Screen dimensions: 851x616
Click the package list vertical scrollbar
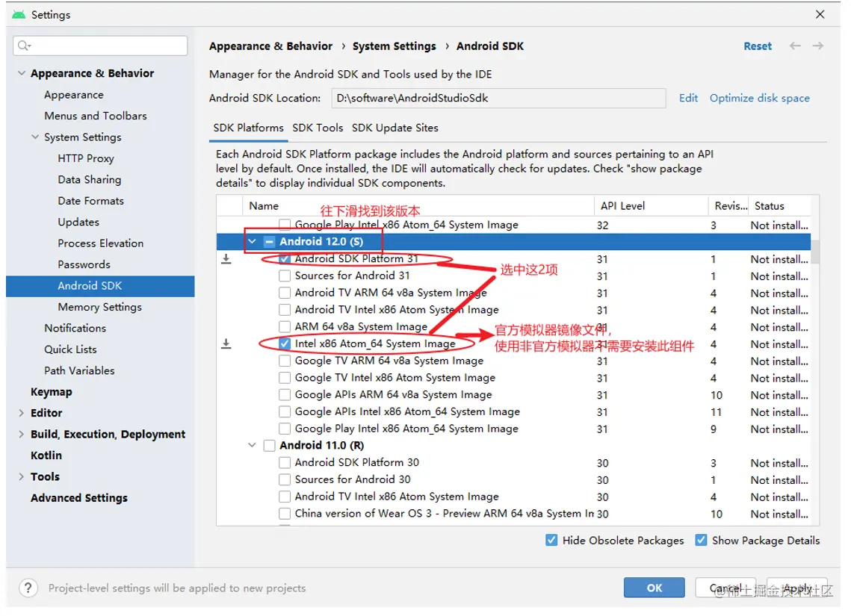tap(815, 252)
